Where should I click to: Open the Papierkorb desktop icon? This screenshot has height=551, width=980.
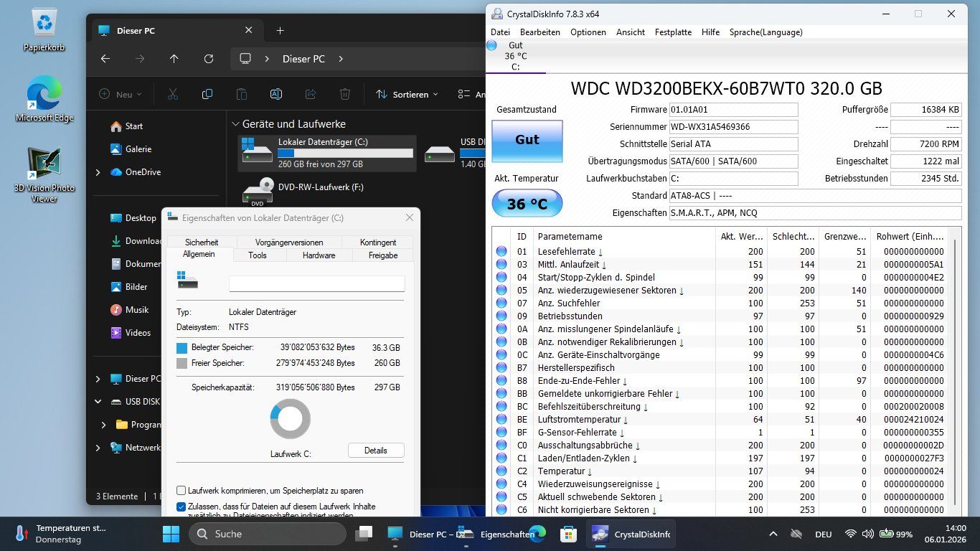[44, 30]
